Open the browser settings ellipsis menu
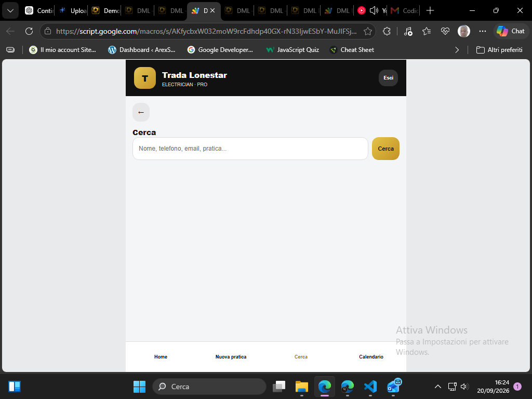The image size is (532, 399). 483,31
